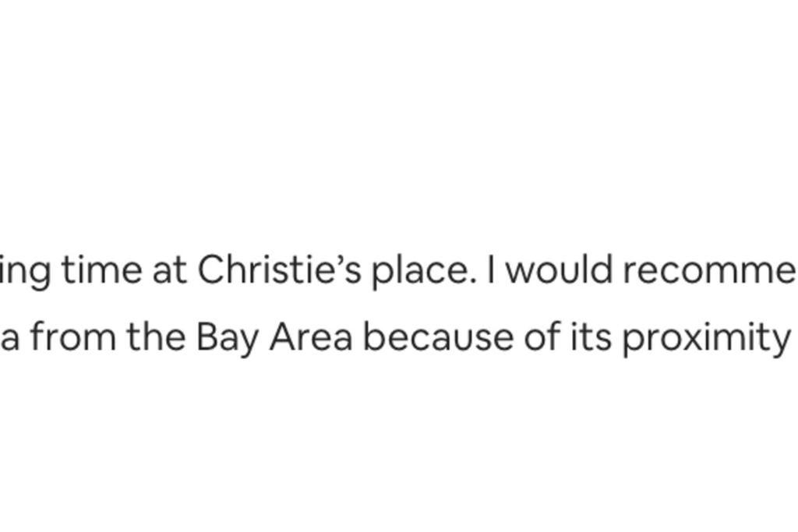Click the word "proximity" in the review
This screenshot has width=798, height=532.
(x=706, y=338)
